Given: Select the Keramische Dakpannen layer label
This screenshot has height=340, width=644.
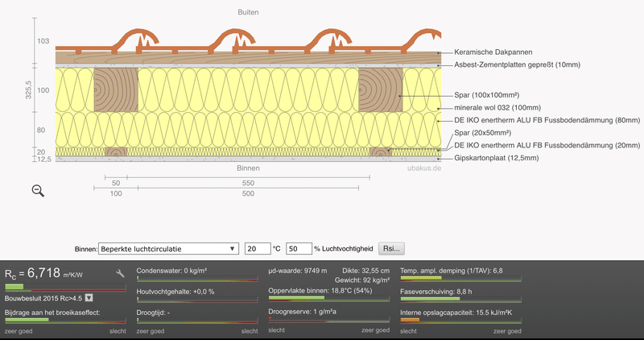Looking at the screenshot, I should tap(493, 52).
